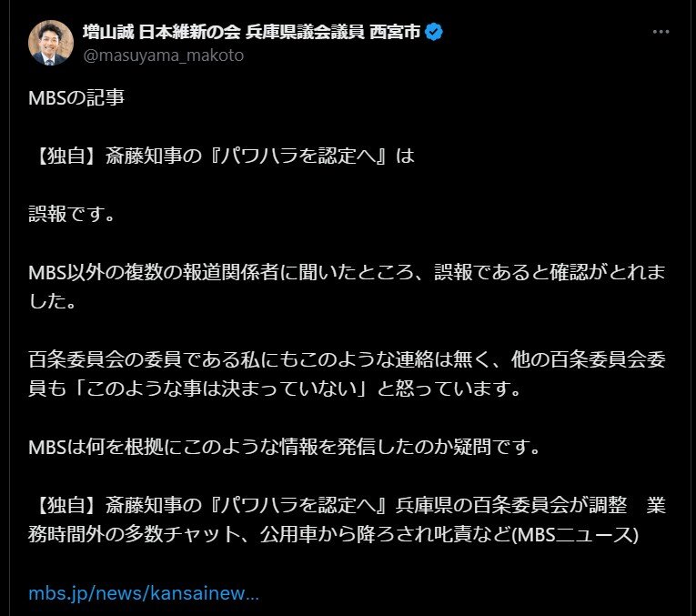The image size is (696, 616).
Task: Click the headline text '兵庫県の百条委員会が調整'
Action: tap(511, 505)
